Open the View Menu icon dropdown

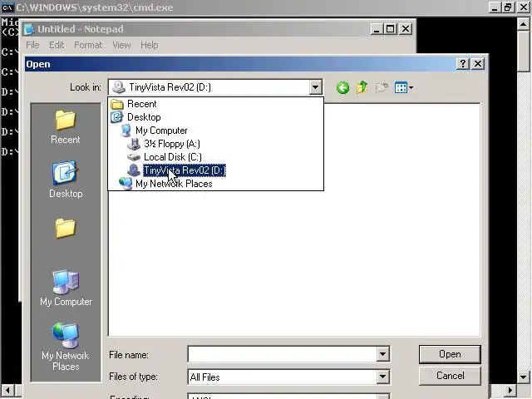[404, 88]
